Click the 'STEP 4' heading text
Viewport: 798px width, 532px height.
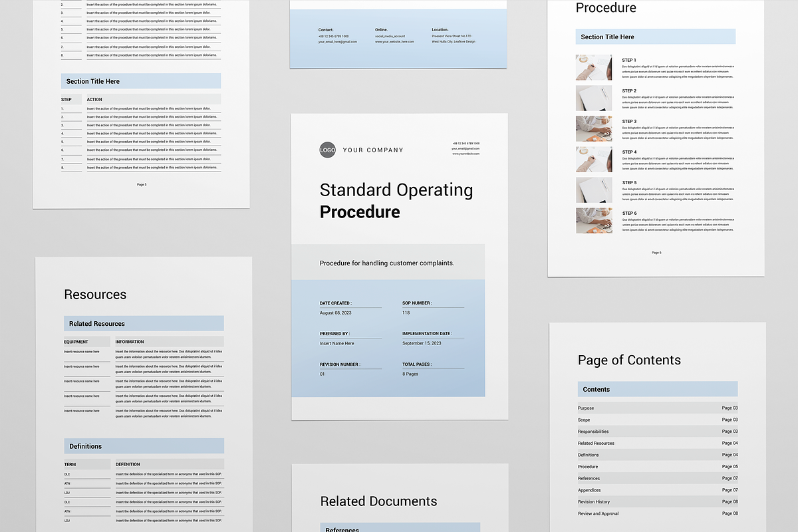(x=629, y=152)
